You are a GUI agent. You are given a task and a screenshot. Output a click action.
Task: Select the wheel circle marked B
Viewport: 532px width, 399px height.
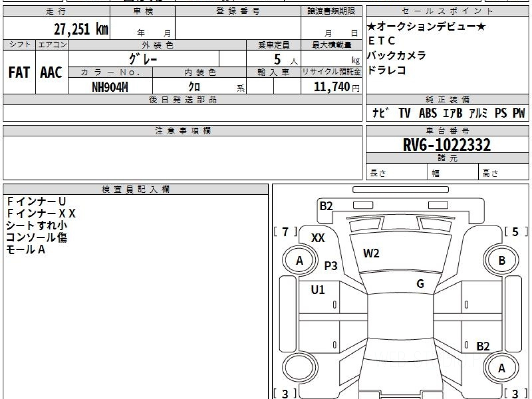(501, 261)
